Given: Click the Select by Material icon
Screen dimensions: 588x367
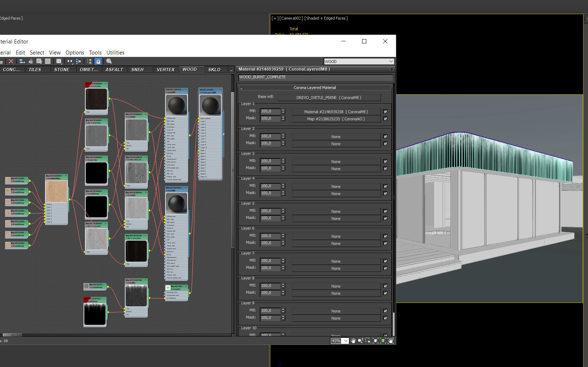Looking at the screenshot, I should click(x=109, y=61).
